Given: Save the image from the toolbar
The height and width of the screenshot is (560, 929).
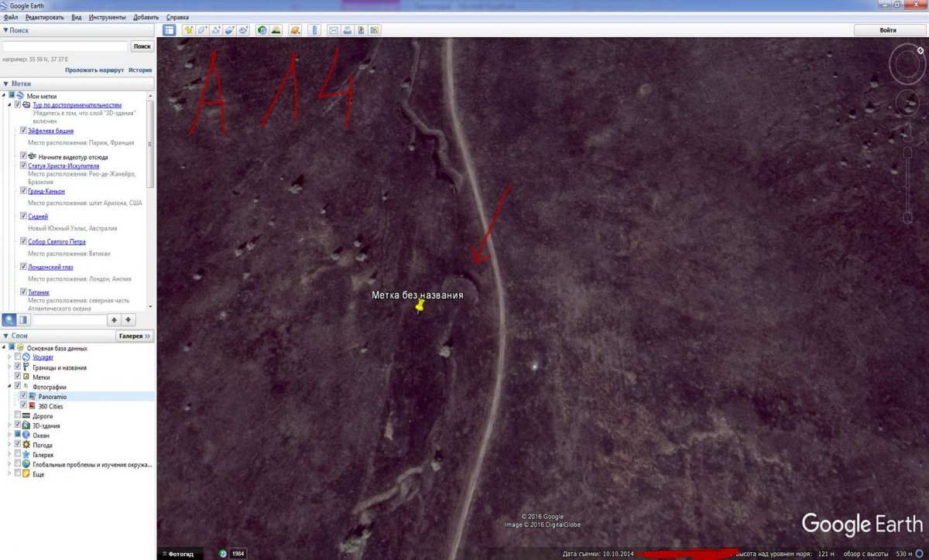Looking at the screenshot, I should coord(362,30).
